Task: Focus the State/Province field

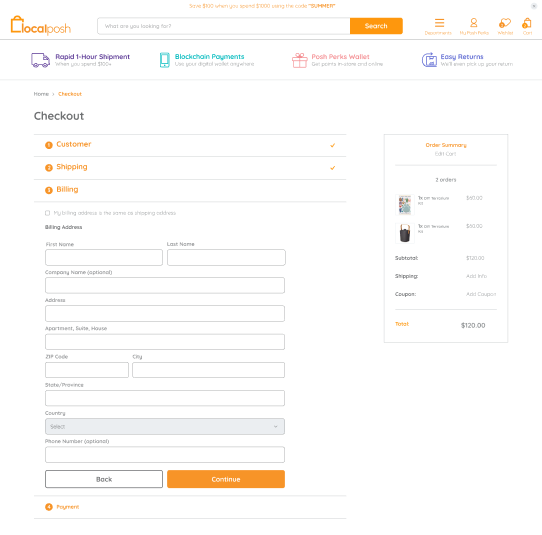Action: [x=165, y=398]
